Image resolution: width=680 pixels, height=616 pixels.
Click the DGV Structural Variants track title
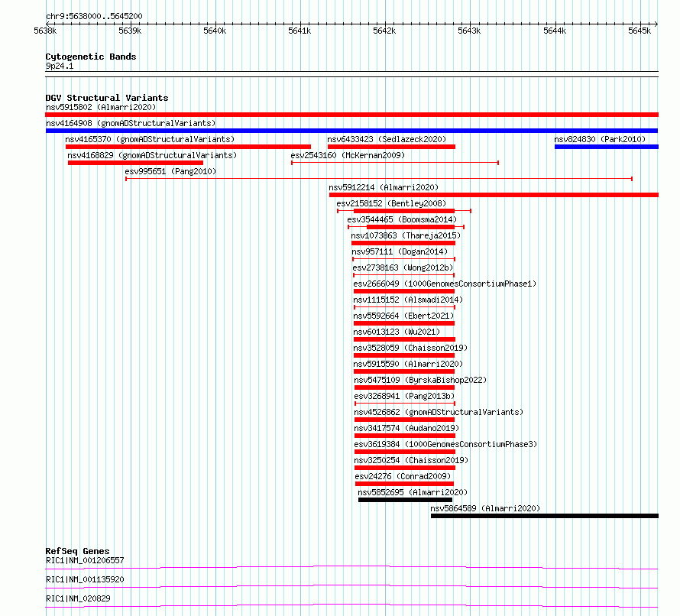[x=107, y=98]
